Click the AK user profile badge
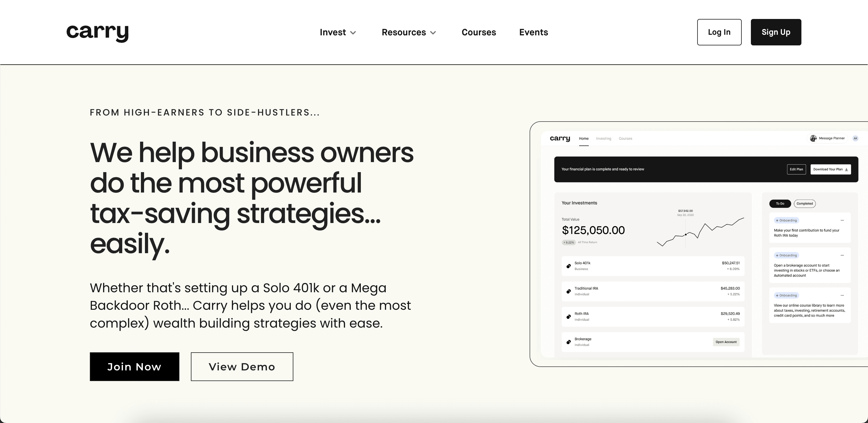Viewport: 868px width, 423px height. click(855, 138)
